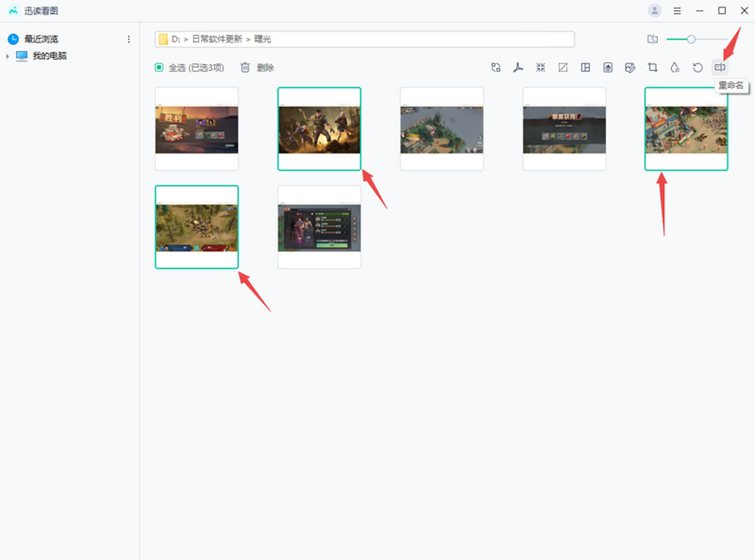755x560 pixels.
Task: Click the trash delete icon
Action: coord(245,67)
